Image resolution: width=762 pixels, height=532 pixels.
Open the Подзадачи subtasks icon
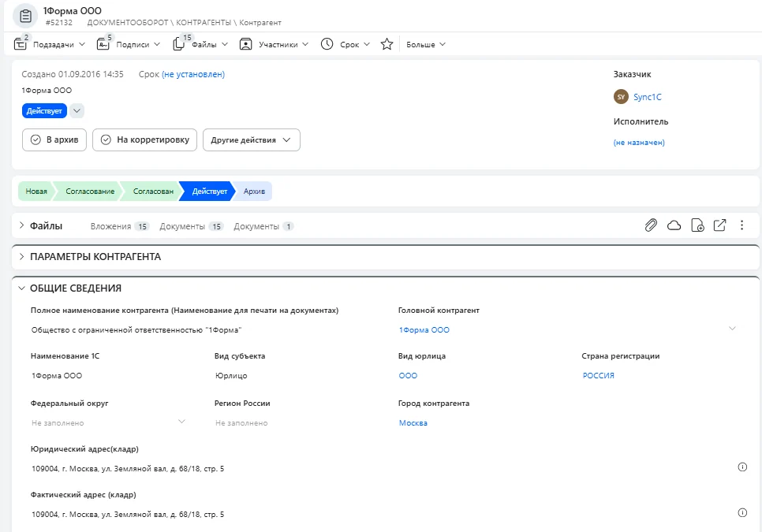click(x=21, y=43)
